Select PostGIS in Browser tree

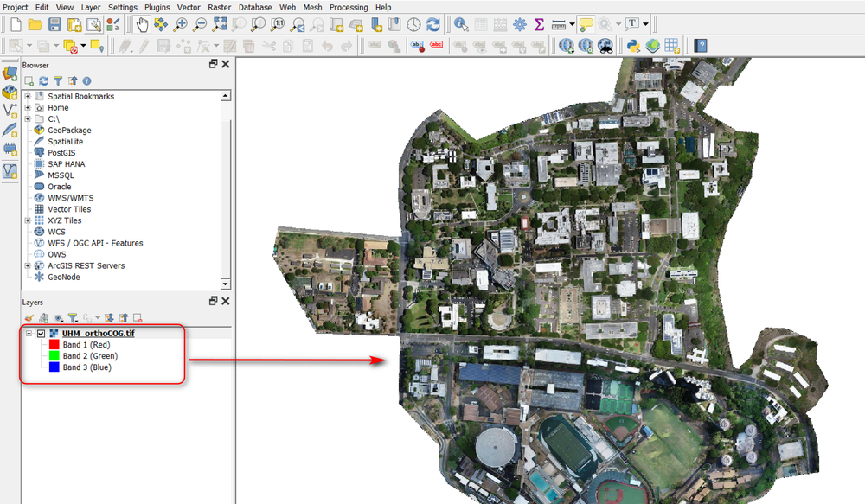pos(61,153)
